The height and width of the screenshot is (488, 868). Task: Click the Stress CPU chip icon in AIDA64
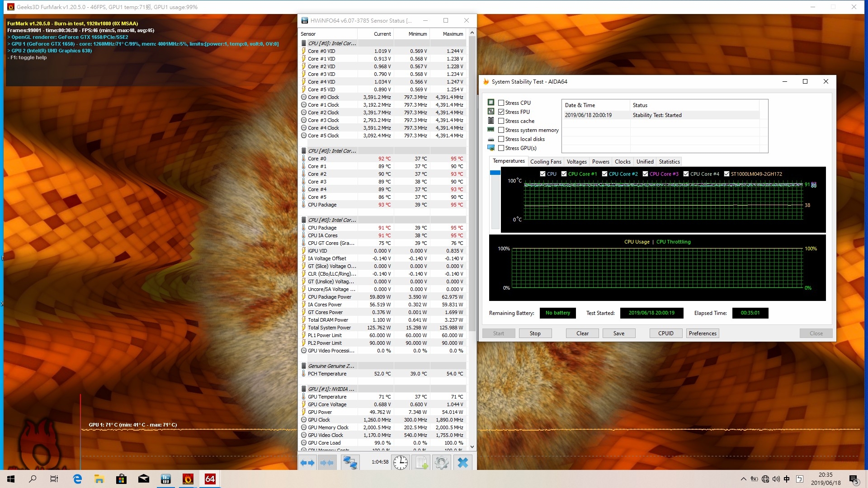[491, 103]
